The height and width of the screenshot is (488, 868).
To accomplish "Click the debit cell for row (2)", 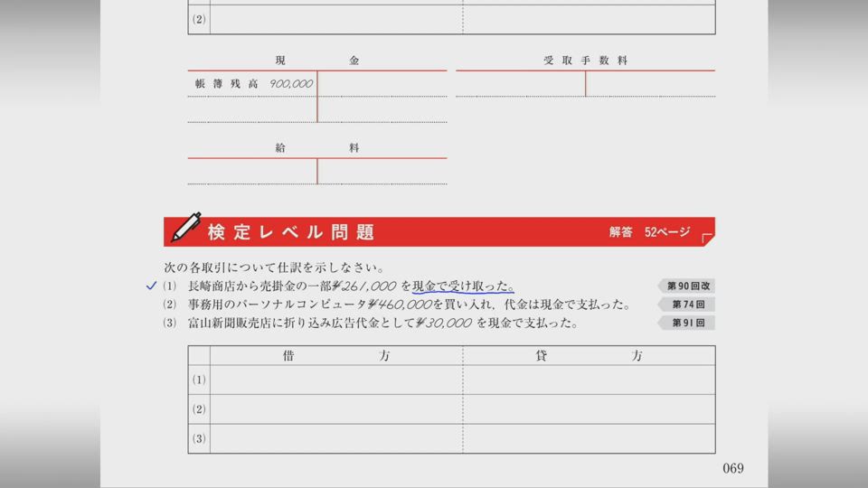I will [x=336, y=409].
